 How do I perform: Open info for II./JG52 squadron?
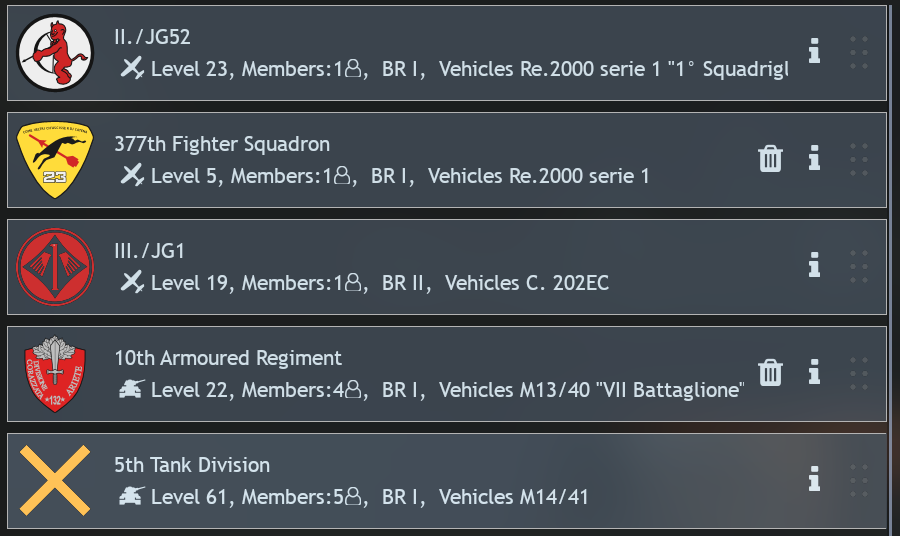(814, 51)
